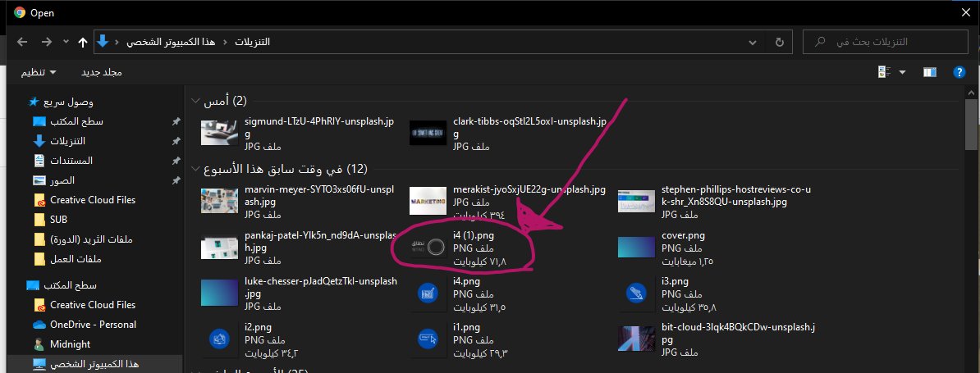Select luke-chesser-pJadQetzTkI-unsplash.jpg file
Image resolution: width=980 pixels, height=373 pixels.
[299, 293]
